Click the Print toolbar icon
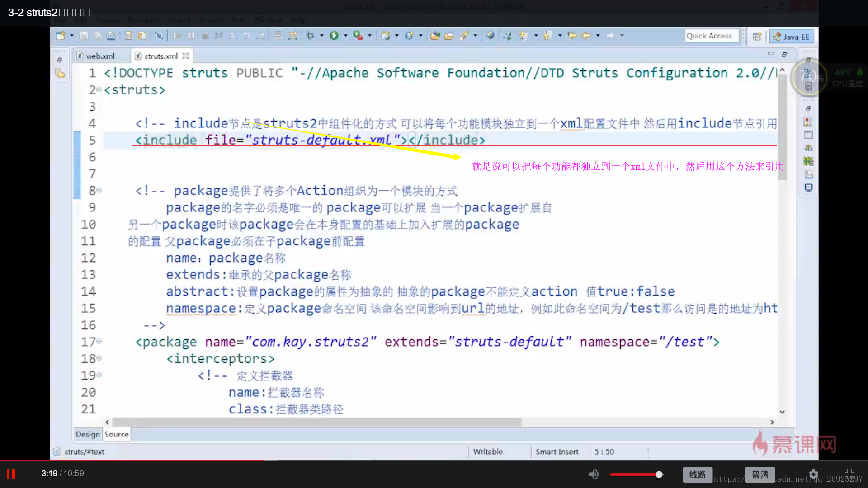868x488 pixels. click(111, 36)
